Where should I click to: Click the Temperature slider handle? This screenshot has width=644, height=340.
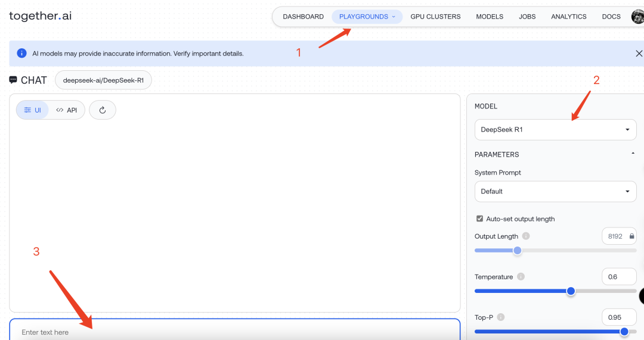pyautogui.click(x=571, y=291)
